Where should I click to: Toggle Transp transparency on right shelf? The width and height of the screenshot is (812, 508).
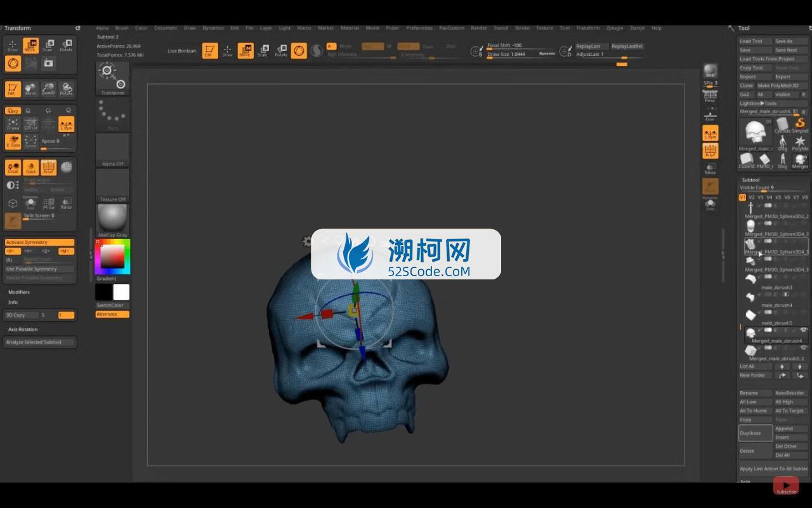point(710,169)
